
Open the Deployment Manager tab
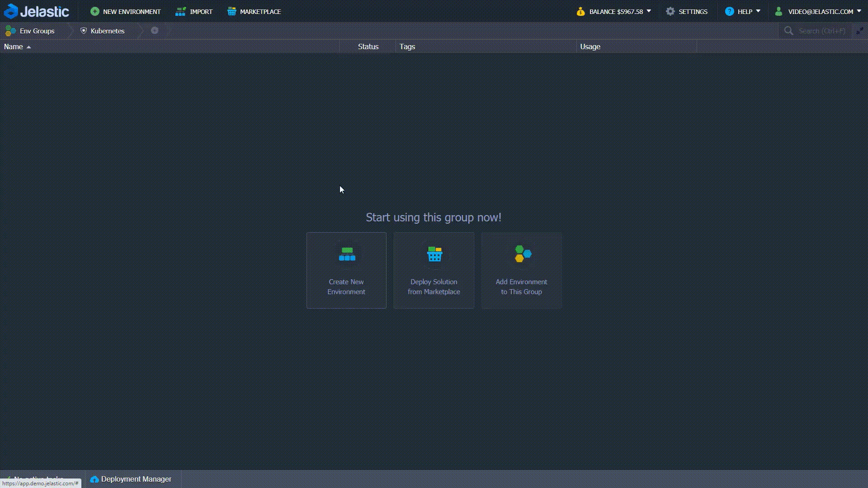coord(131,479)
